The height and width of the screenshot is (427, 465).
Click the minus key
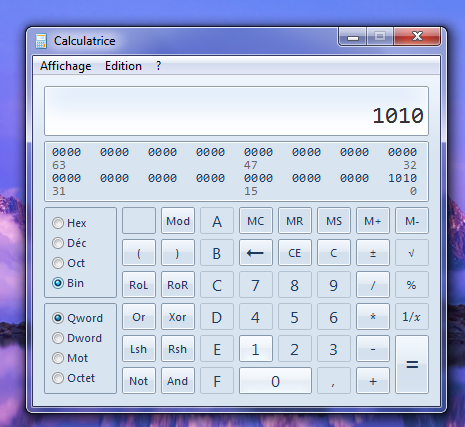(373, 349)
